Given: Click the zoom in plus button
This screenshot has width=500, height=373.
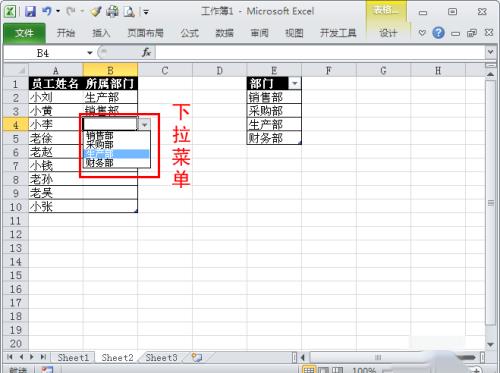Looking at the screenshot, I should tap(477, 370).
